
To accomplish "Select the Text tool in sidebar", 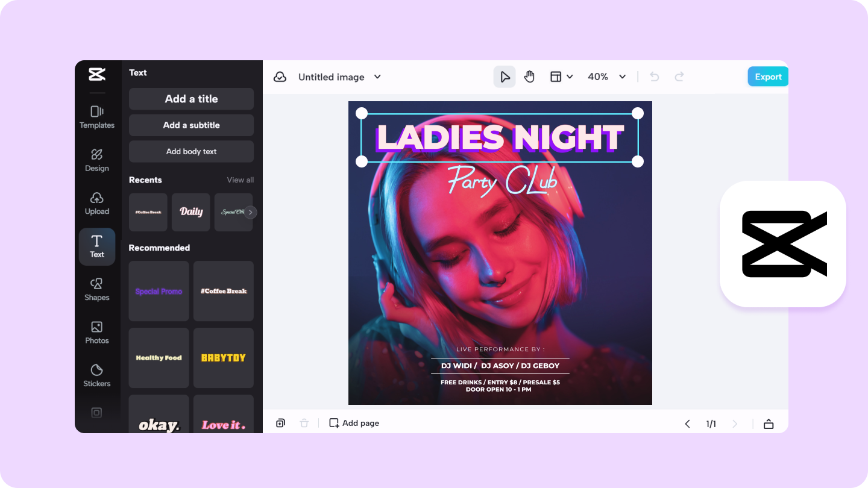I will pyautogui.click(x=97, y=246).
